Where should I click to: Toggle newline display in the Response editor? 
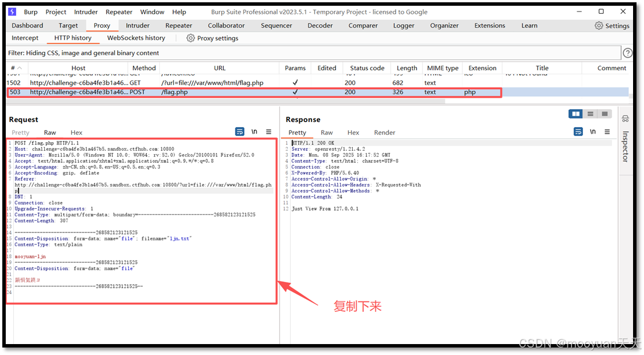click(593, 131)
